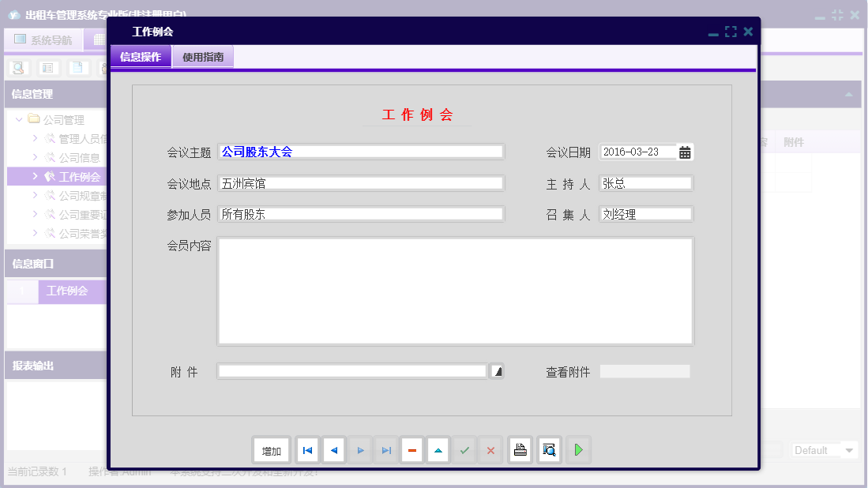Click inside the 会员内容 text area
This screenshot has width=868, height=488.
(454, 291)
